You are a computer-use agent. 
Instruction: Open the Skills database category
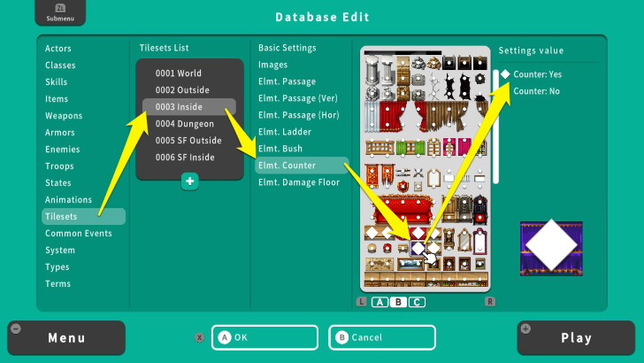pos(57,82)
